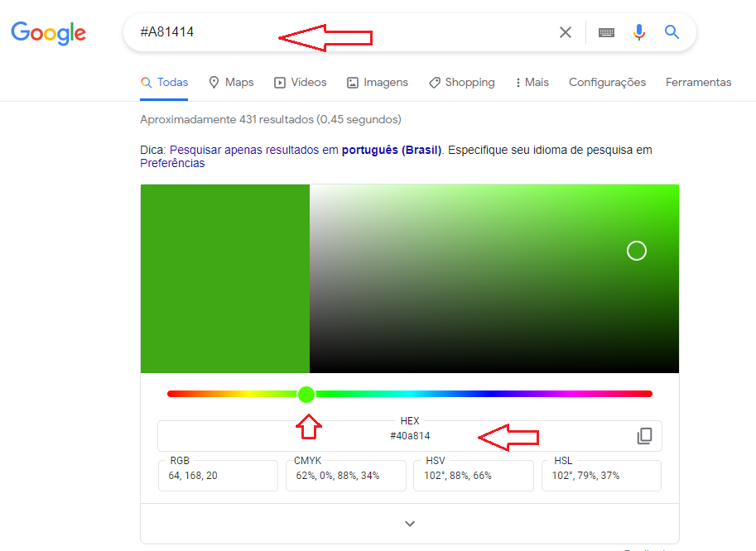The width and height of the screenshot is (756, 551).
Task: Open the Mais menu
Action: coord(532,83)
